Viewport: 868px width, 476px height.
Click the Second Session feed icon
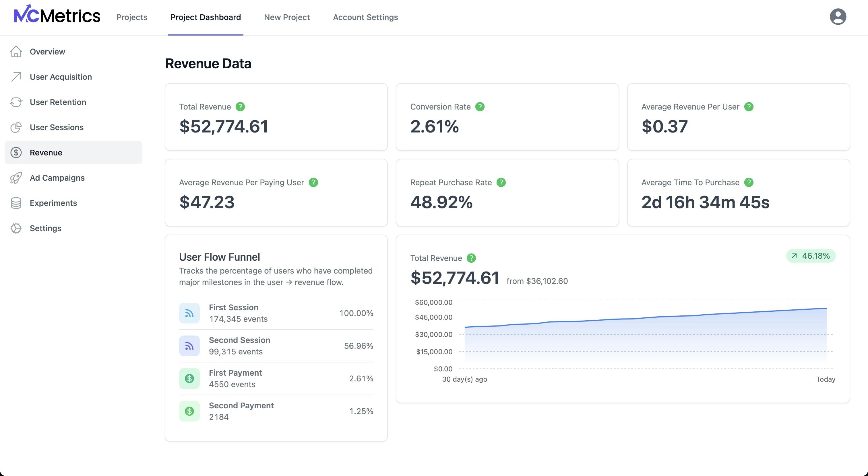tap(189, 346)
